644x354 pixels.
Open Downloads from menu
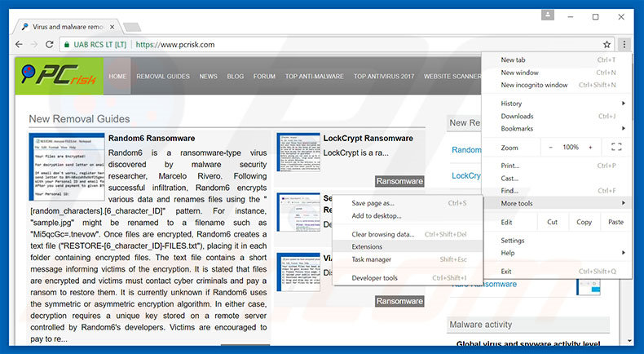click(557, 117)
